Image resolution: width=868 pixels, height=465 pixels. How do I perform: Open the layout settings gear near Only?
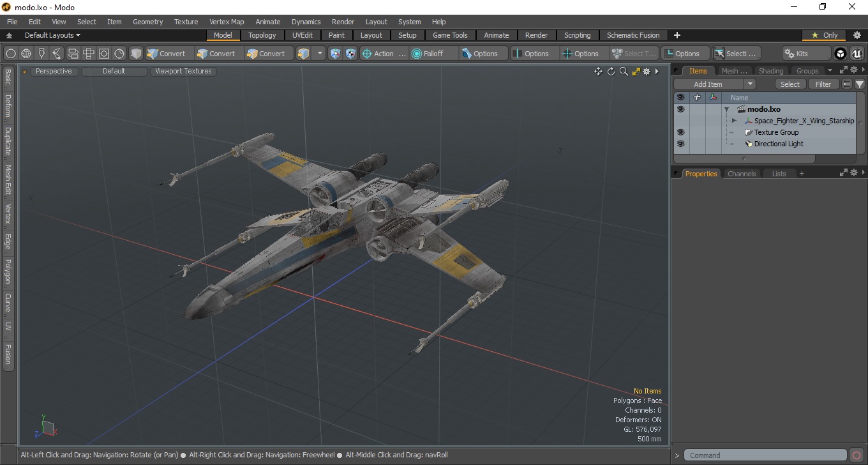point(857,35)
